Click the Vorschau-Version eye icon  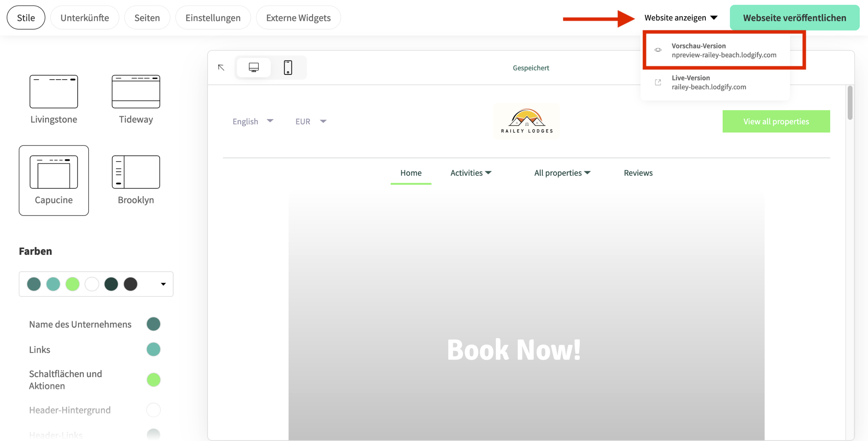[x=658, y=50]
